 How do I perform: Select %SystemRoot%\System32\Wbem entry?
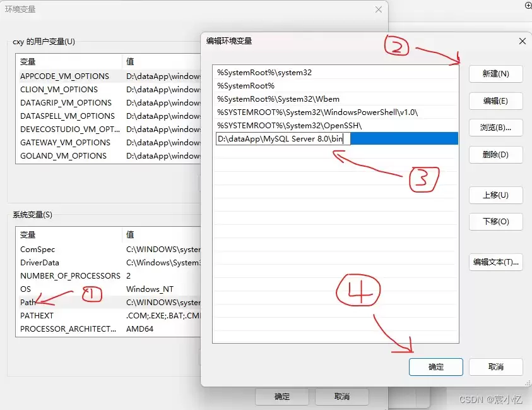(336, 99)
